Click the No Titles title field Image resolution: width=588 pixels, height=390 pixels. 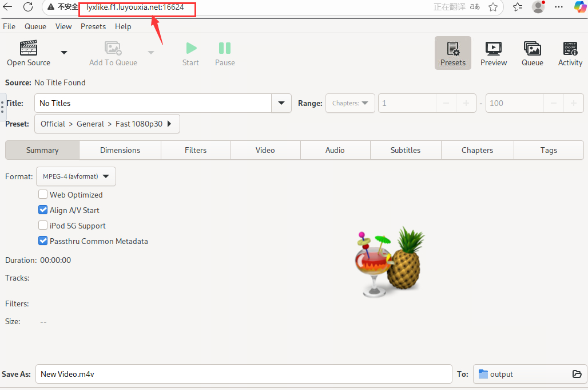pos(153,103)
